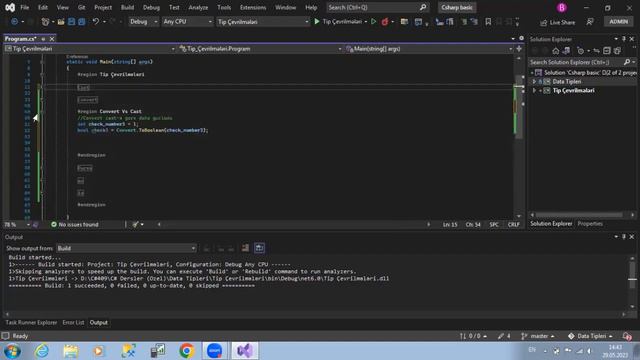640x360 pixels.
Task: Open the Debug configuration dropdown
Action: click(x=143, y=22)
